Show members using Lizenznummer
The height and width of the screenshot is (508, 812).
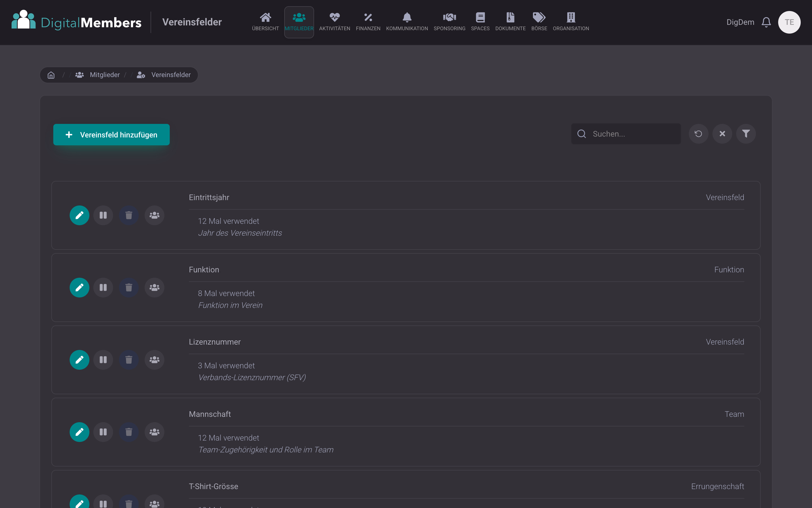pyautogui.click(x=154, y=360)
